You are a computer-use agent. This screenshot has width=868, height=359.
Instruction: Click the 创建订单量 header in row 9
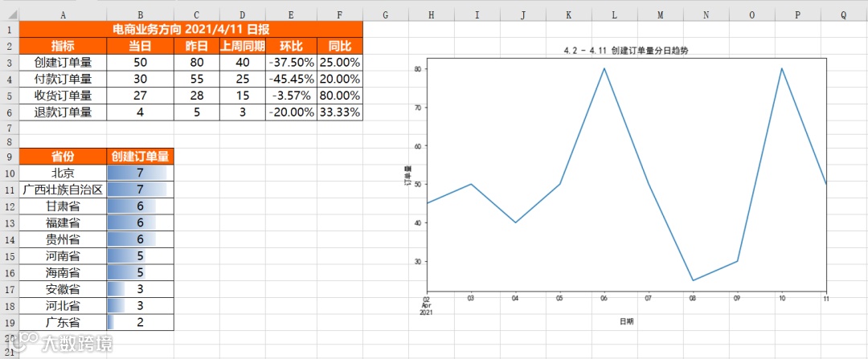point(141,157)
